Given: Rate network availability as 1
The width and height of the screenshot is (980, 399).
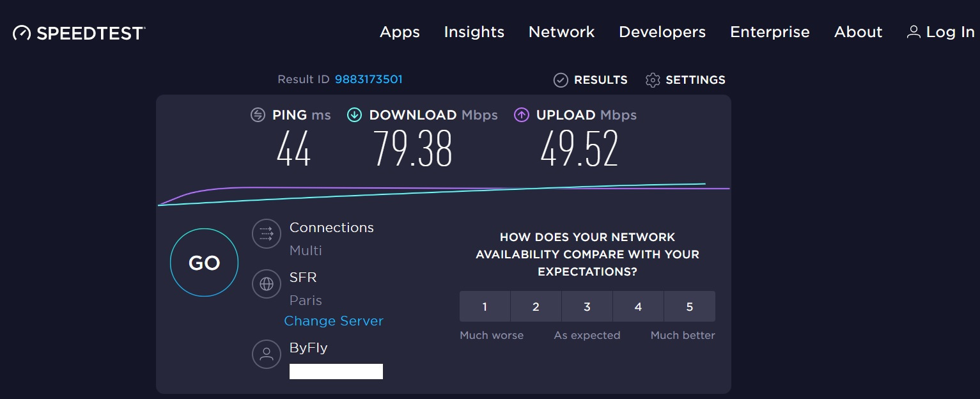Looking at the screenshot, I should click(485, 306).
